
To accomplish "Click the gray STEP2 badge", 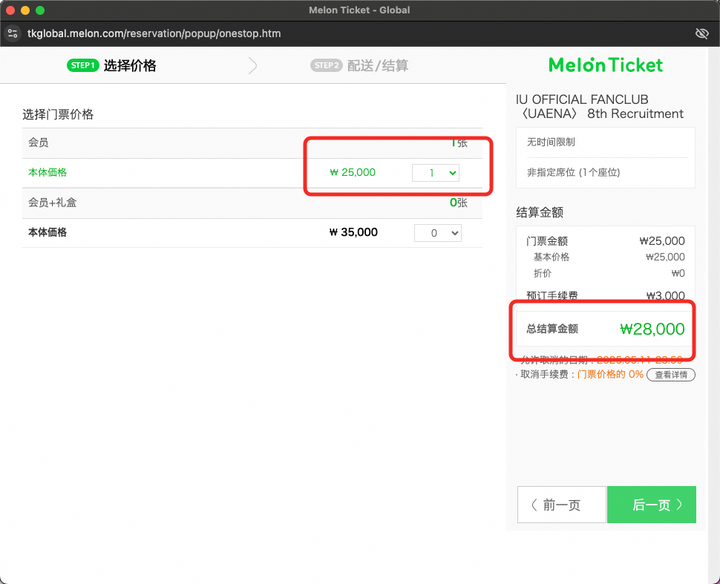I will pos(327,66).
